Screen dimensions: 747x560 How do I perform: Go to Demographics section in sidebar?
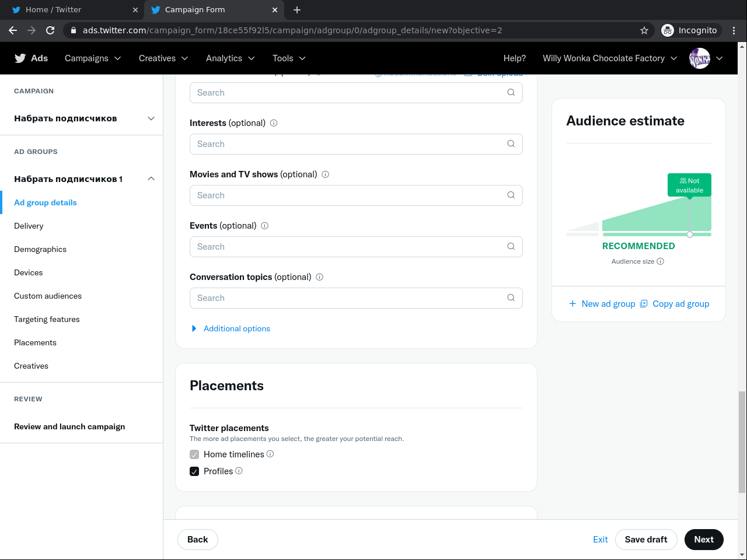40,249
